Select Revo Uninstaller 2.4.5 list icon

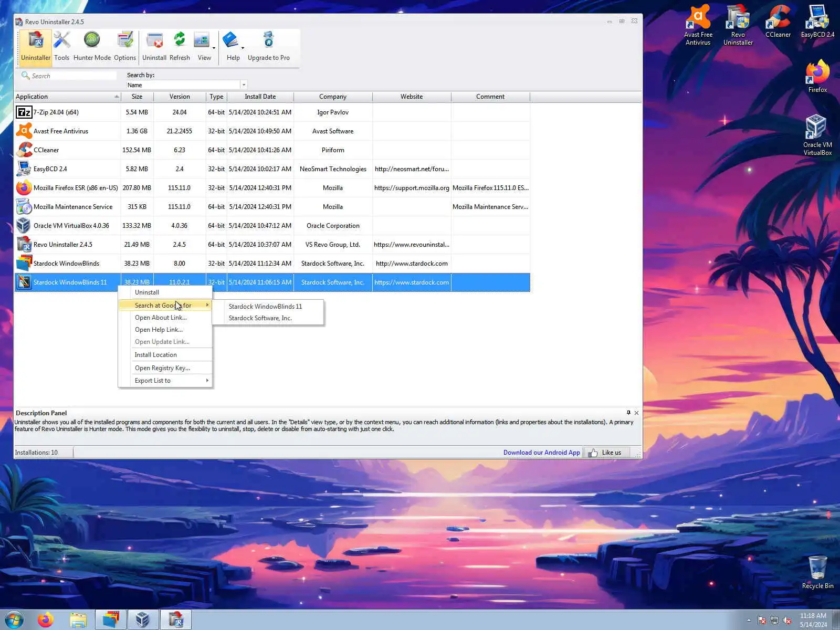pyautogui.click(x=24, y=245)
